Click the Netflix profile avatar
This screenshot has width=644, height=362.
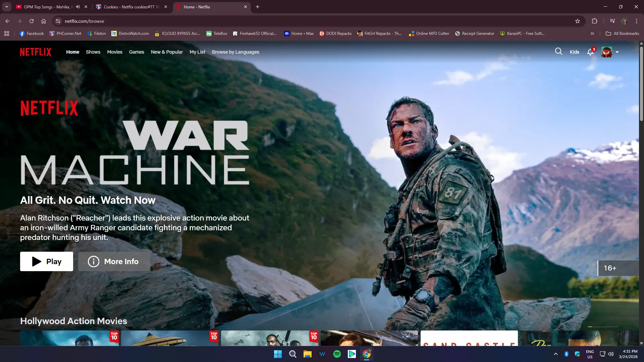pos(606,52)
